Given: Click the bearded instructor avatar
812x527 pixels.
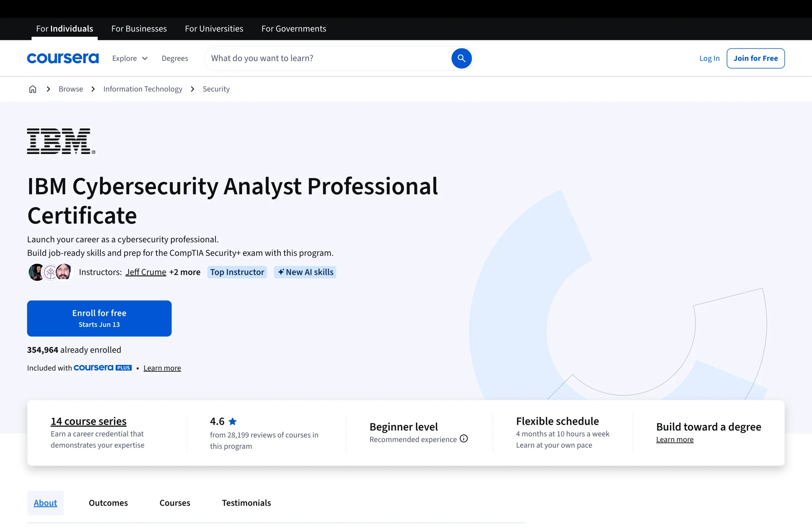Looking at the screenshot, I should pyautogui.click(x=63, y=272).
